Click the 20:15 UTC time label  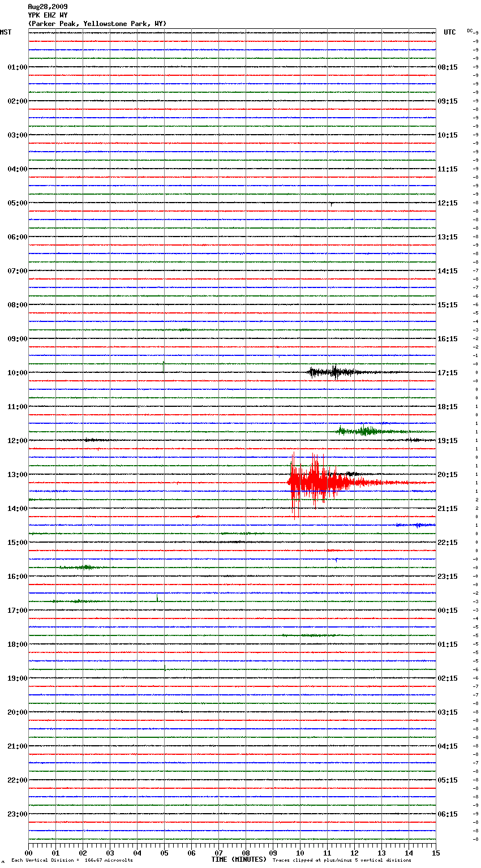click(448, 475)
